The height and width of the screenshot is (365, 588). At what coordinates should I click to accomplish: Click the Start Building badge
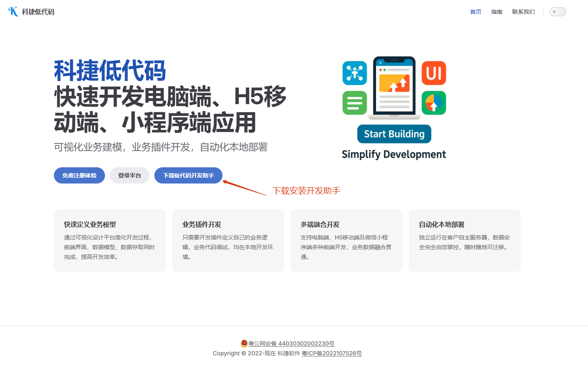coord(394,134)
